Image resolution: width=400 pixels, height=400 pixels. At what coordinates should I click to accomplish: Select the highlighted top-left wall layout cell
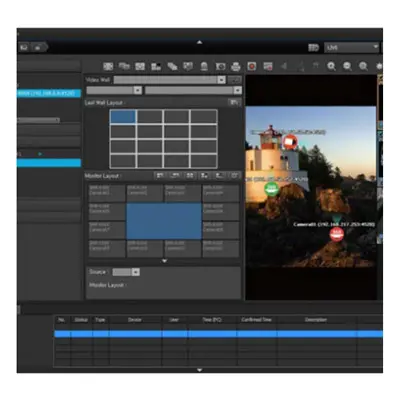(123, 117)
